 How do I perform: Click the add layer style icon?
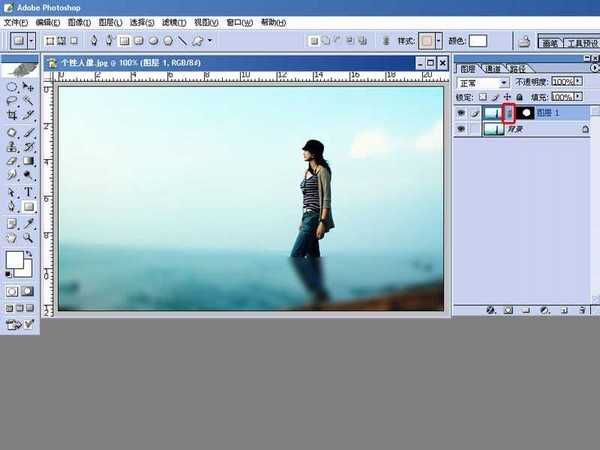click(491, 311)
